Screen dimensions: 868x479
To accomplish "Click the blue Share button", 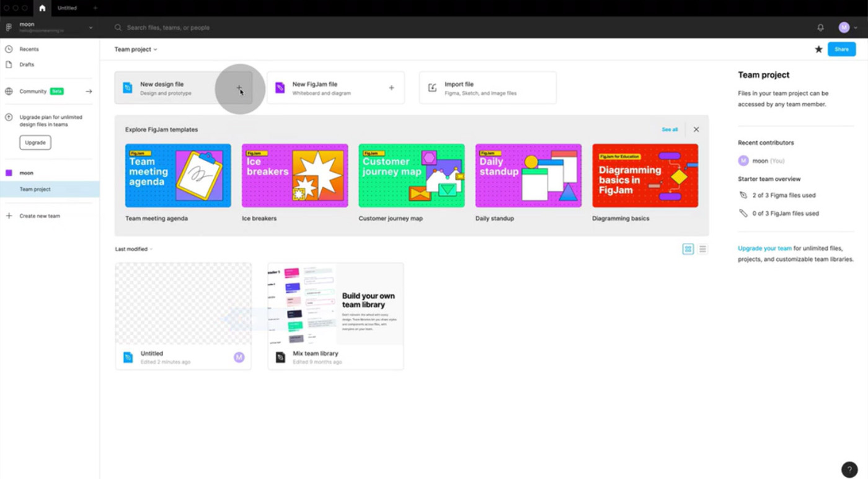I will 841,50.
